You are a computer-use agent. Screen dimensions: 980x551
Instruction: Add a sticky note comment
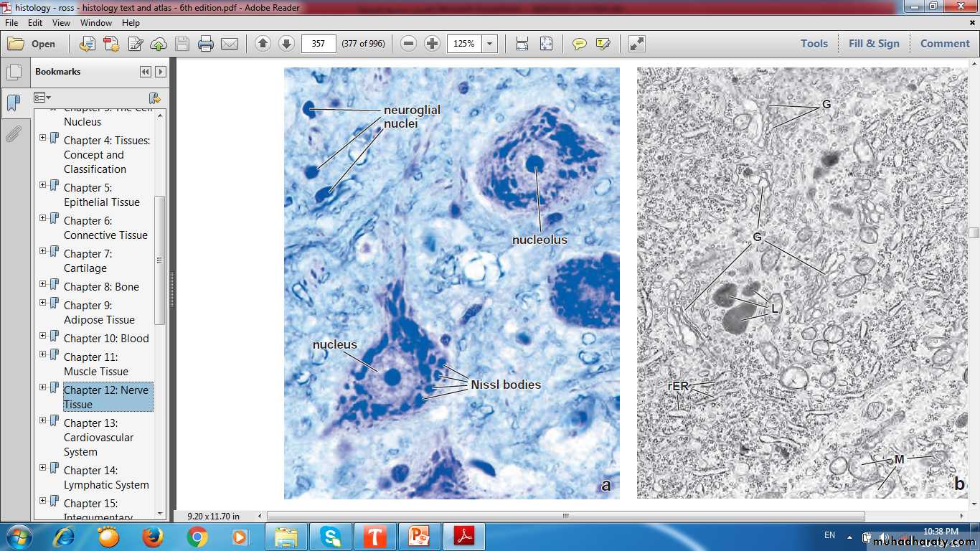579,44
